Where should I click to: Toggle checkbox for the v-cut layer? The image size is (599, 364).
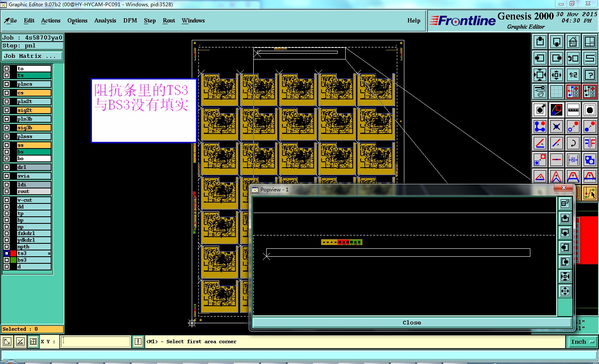(x=7, y=200)
